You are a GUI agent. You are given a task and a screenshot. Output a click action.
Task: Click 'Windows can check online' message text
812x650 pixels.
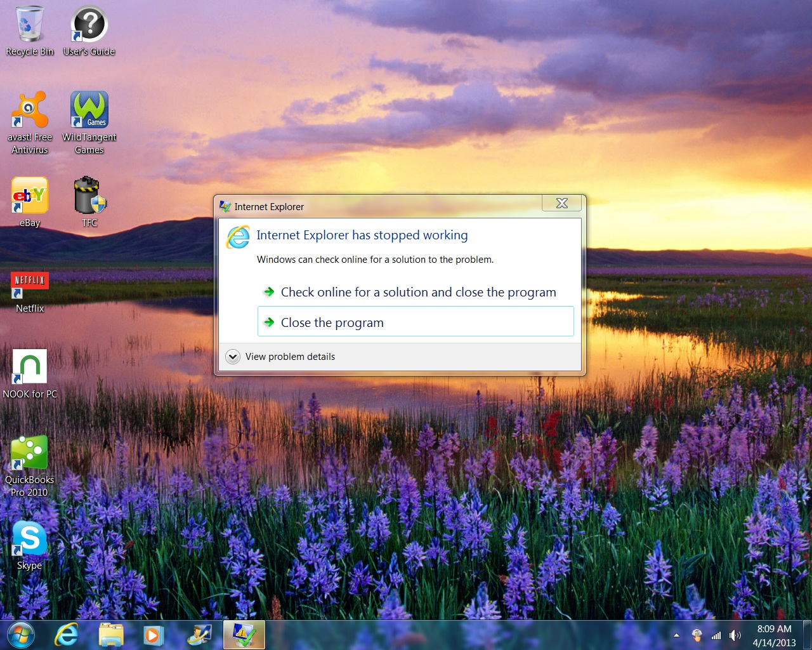tap(375, 260)
